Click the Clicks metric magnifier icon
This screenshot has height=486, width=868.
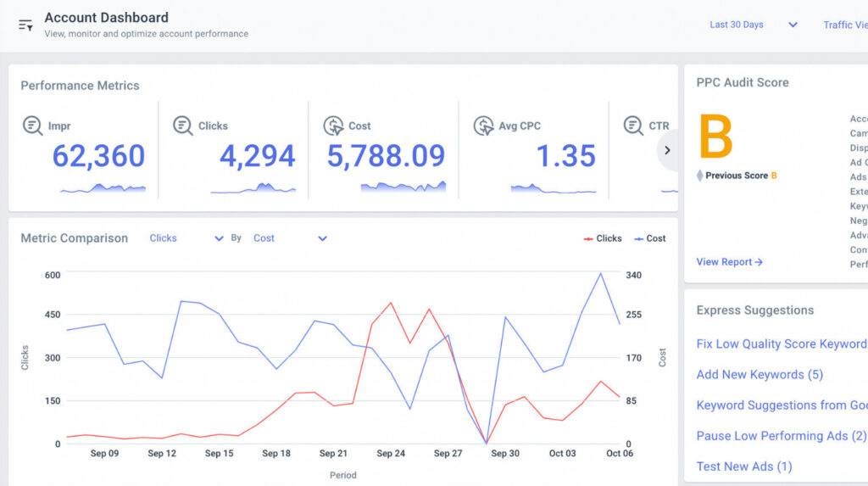(x=183, y=126)
